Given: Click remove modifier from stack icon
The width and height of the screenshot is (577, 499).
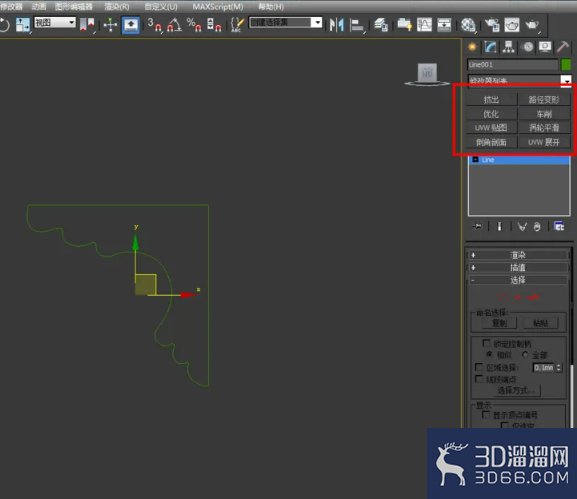Looking at the screenshot, I should (537, 226).
